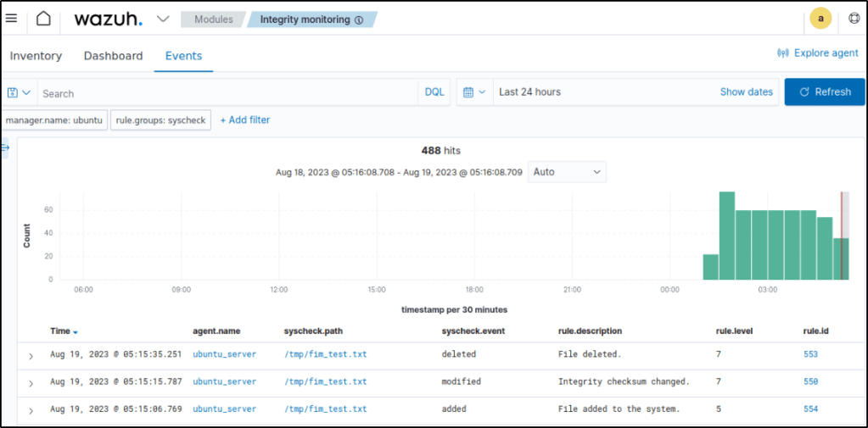Click the Explore agent link
Image resolution: width=868 pixels, height=428 pixels.
818,53
